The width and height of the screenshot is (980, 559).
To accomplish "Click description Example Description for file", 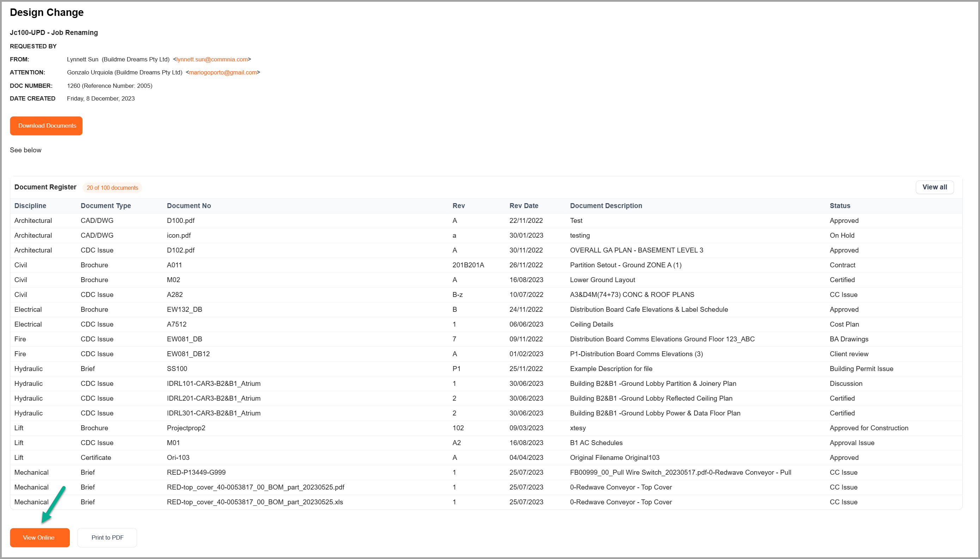I will [x=611, y=369].
